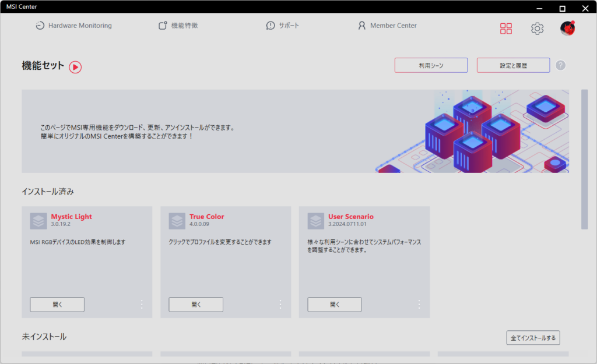This screenshot has width=597, height=364.
Task: Go to the サポート tab
Action: click(283, 26)
